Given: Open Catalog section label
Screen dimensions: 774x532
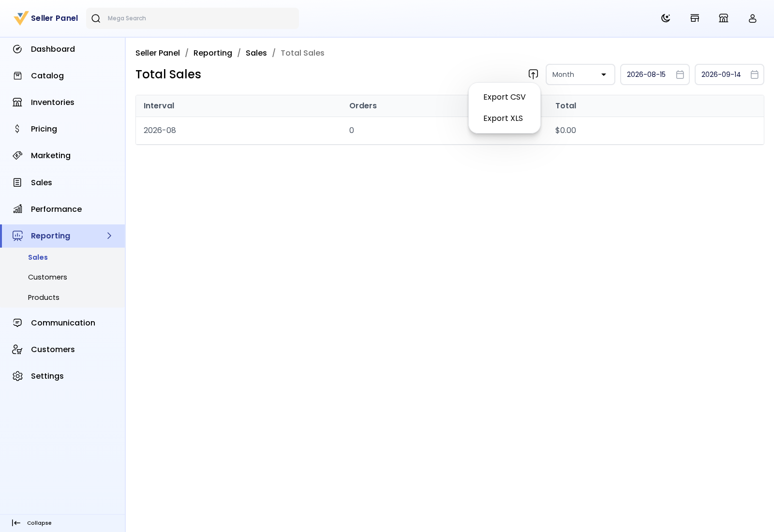Looking at the screenshot, I should click(47, 76).
